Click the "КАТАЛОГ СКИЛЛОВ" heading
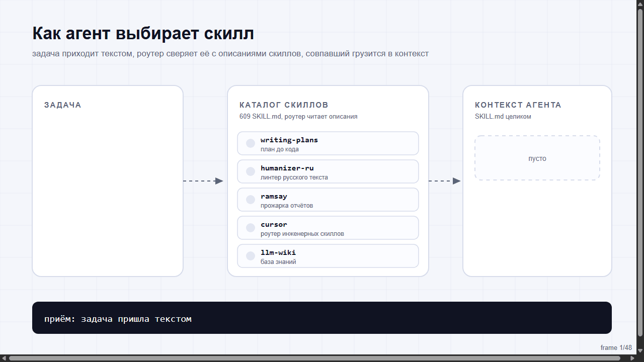This screenshot has width=644, height=362. (x=284, y=105)
